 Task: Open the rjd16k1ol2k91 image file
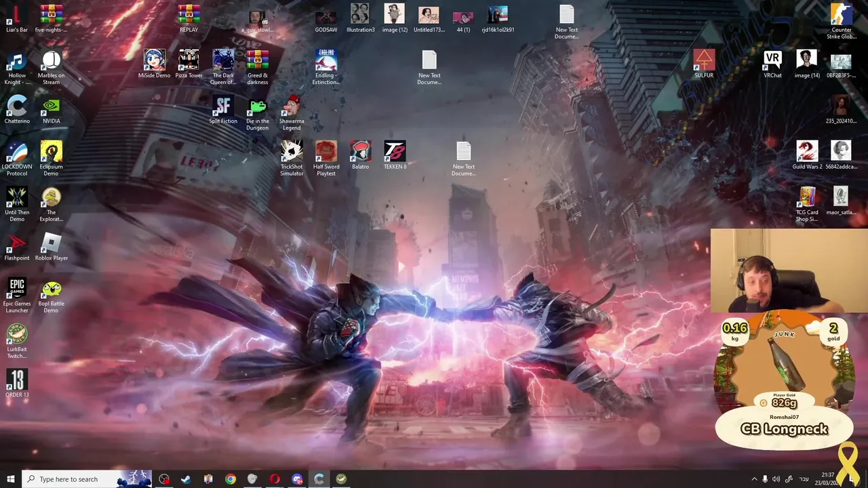pos(498,18)
